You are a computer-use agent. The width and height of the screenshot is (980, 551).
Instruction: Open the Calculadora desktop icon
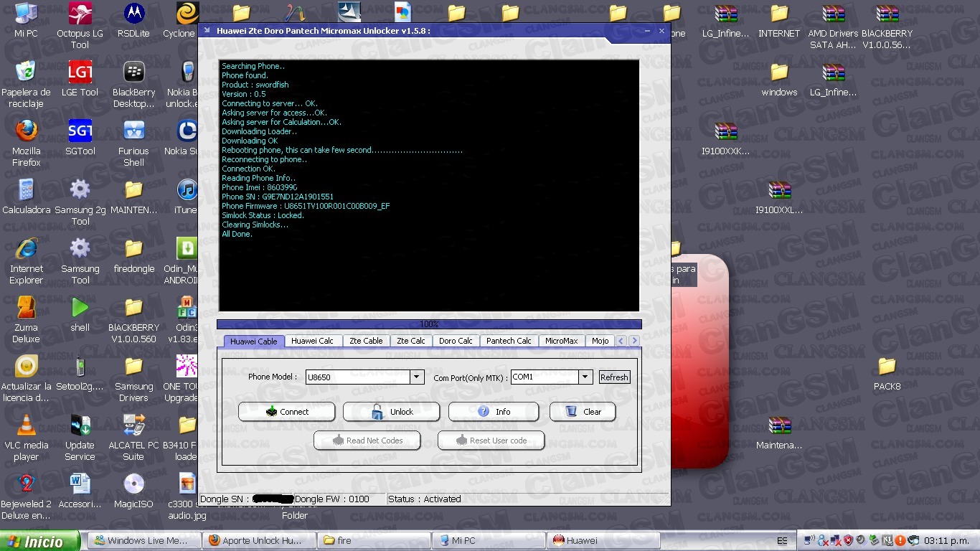coord(26,197)
